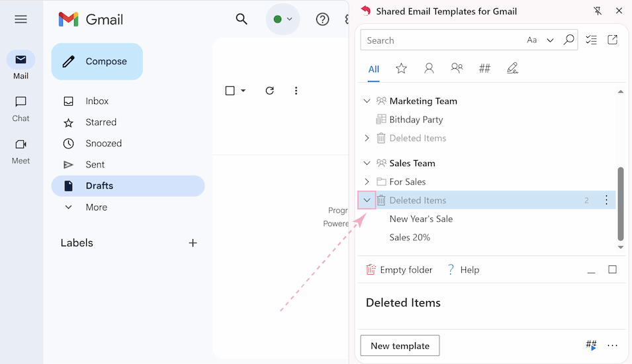Open the Gmail support help icon
Viewport: 632px width, 364px height.
(x=322, y=19)
